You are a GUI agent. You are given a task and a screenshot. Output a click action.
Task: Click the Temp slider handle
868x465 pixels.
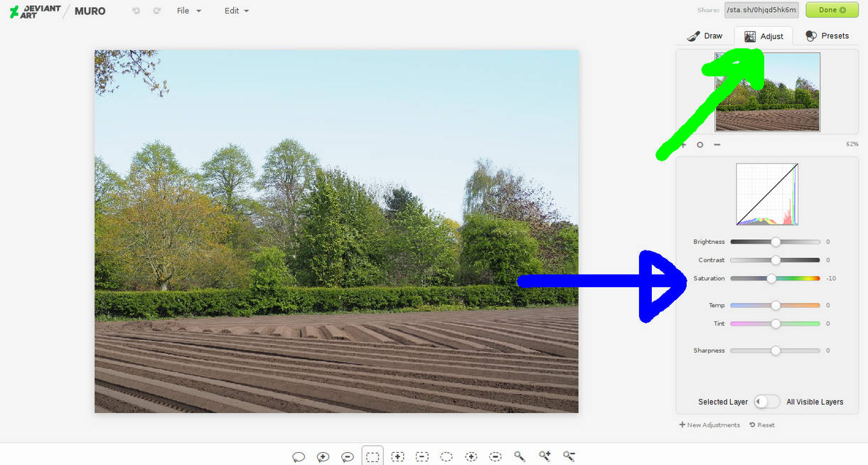(776, 306)
